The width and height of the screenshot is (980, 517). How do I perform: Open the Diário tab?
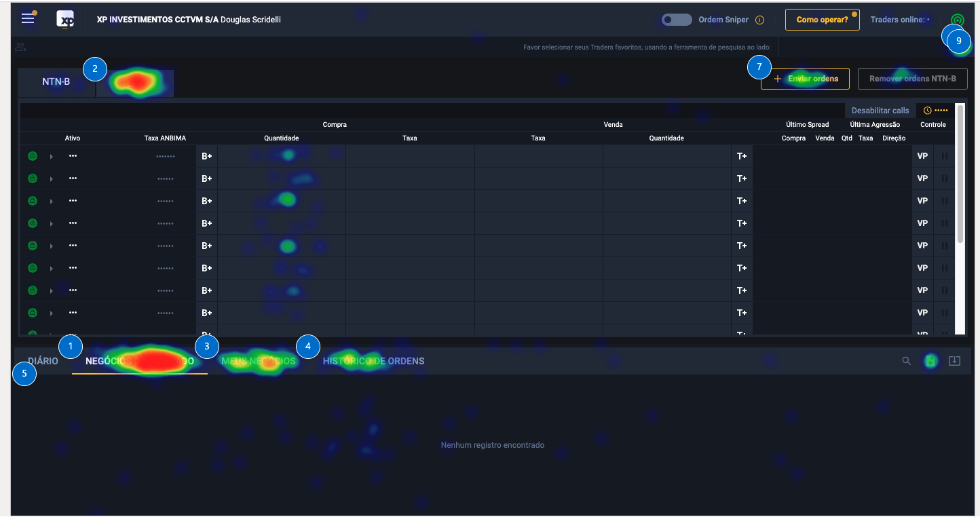coord(43,361)
